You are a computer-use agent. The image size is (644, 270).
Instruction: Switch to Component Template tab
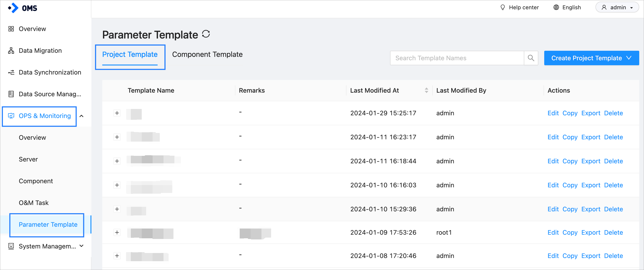click(207, 54)
